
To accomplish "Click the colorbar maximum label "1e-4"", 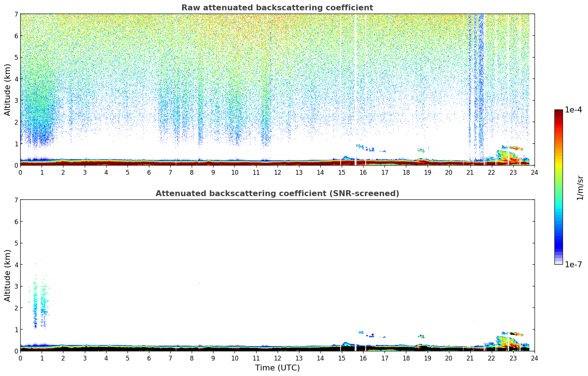I will point(573,110).
